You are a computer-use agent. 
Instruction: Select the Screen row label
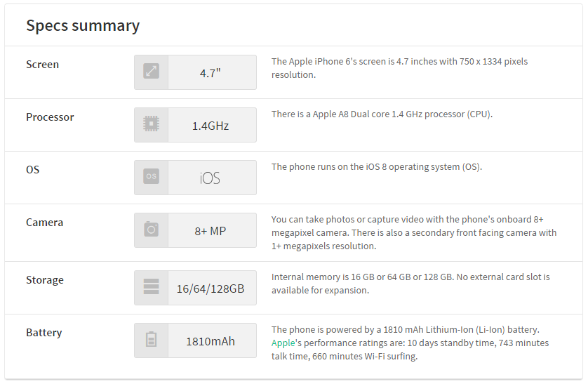tap(43, 65)
